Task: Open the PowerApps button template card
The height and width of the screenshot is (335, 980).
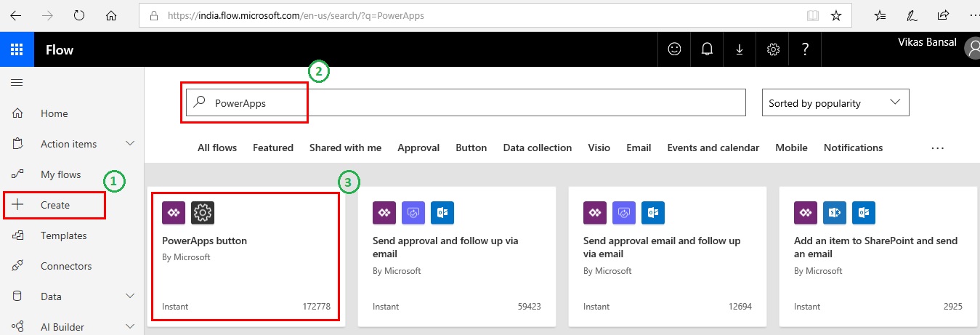Action: [246, 257]
